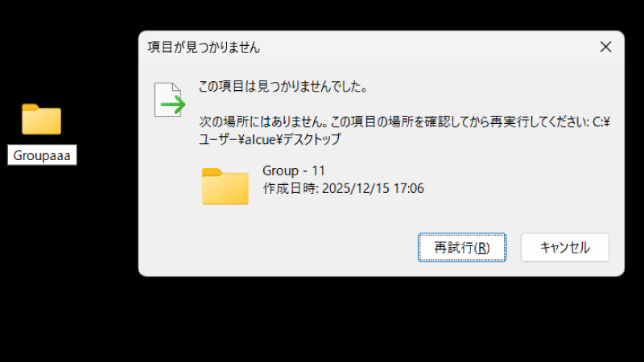
Task: Click the heading この項目は見つかりませんでした。
Action: (x=283, y=86)
